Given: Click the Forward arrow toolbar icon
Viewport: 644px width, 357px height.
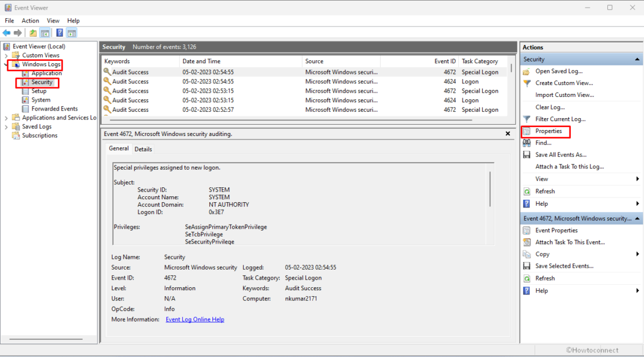Looking at the screenshot, I should click(x=18, y=33).
